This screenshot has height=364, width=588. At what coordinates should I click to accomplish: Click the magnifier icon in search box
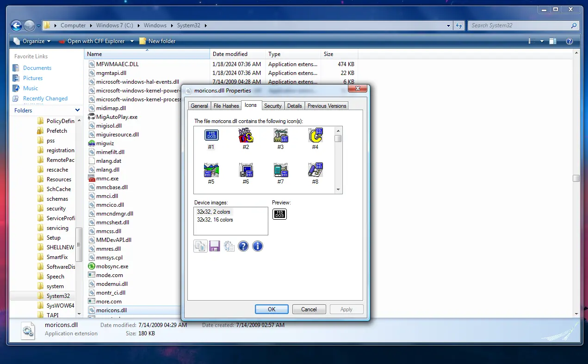point(574,26)
